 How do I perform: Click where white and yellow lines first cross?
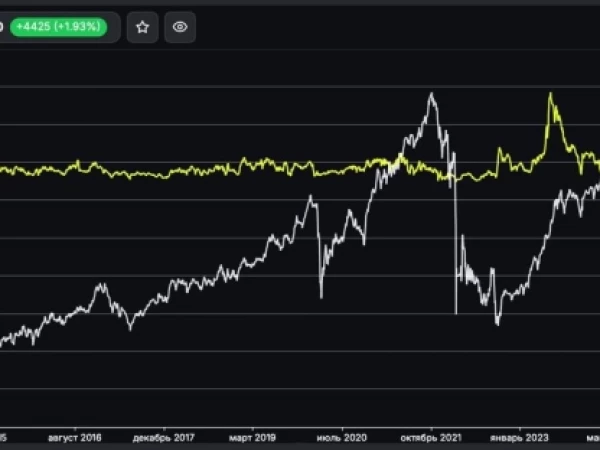point(390,166)
